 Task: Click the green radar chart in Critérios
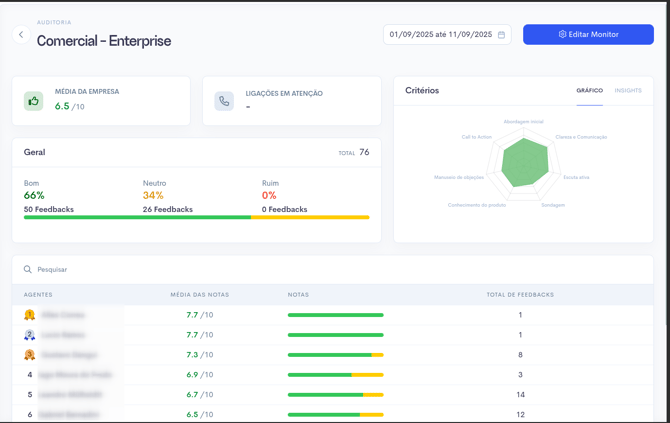click(x=525, y=162)
